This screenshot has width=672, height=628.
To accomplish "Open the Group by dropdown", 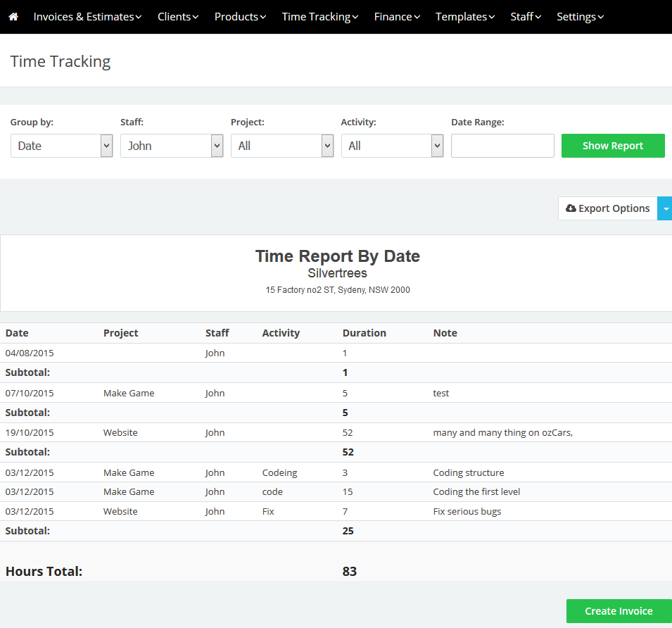I will (61, 146).
